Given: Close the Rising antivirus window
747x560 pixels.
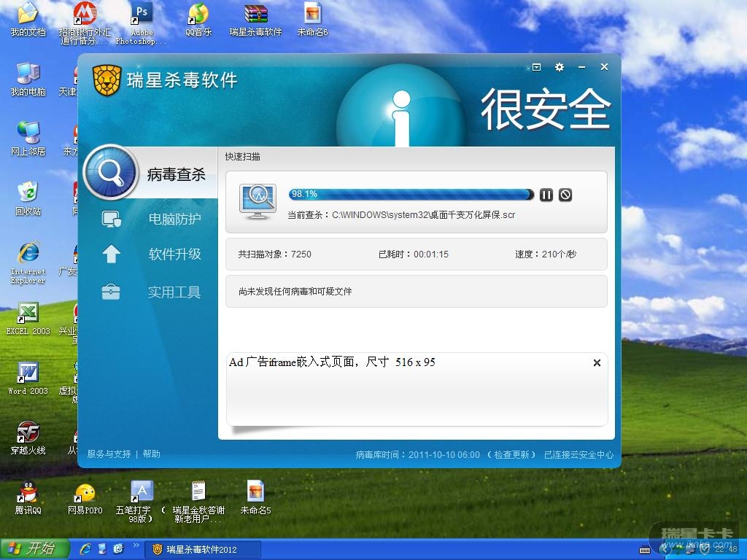Looking at the screenshot, I should tap(604, 66).
